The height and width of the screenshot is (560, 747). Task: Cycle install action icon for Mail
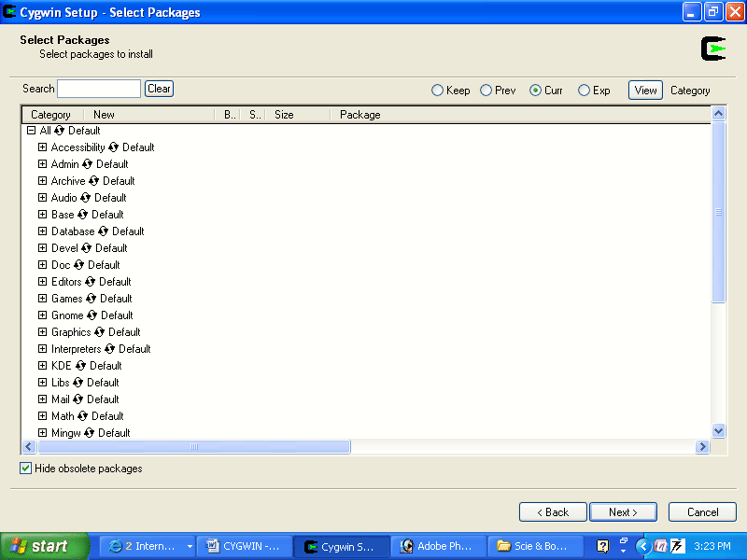[x=78, y=399]
